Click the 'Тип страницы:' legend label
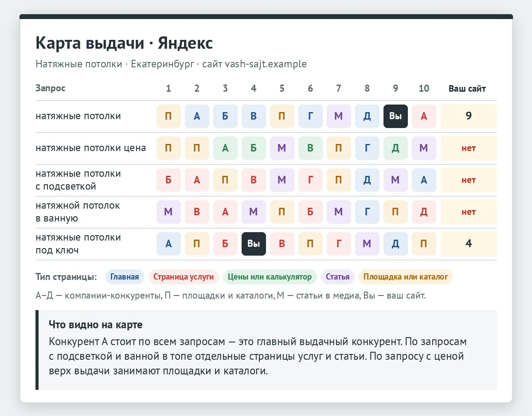This screenshot has height=416, width=532. [66, 277]
